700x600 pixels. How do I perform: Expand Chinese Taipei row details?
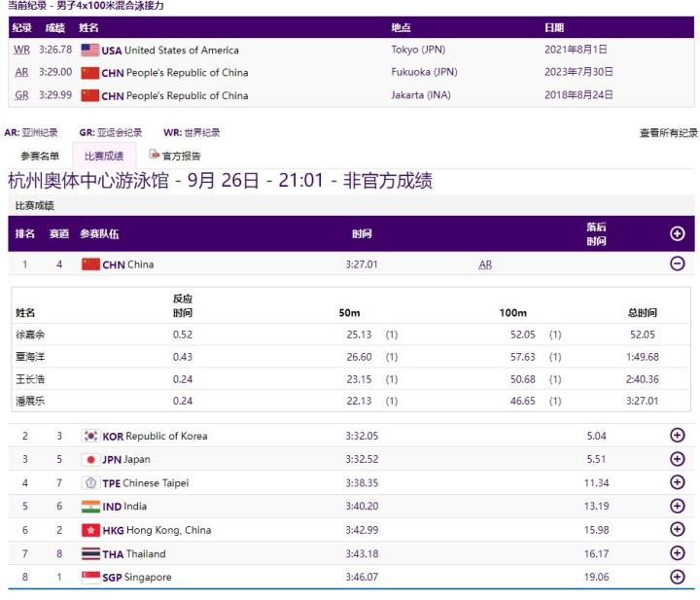click(x=678, y=482)
